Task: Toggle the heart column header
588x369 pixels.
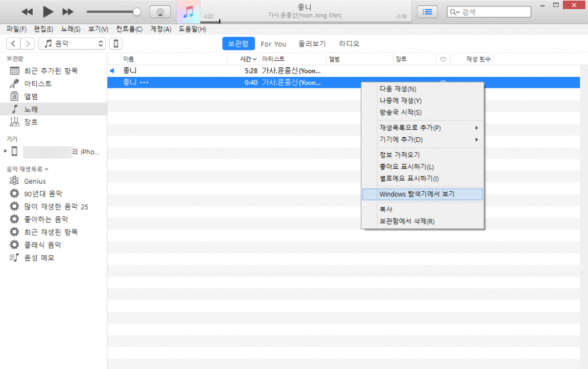Action: tap(443, 59)
